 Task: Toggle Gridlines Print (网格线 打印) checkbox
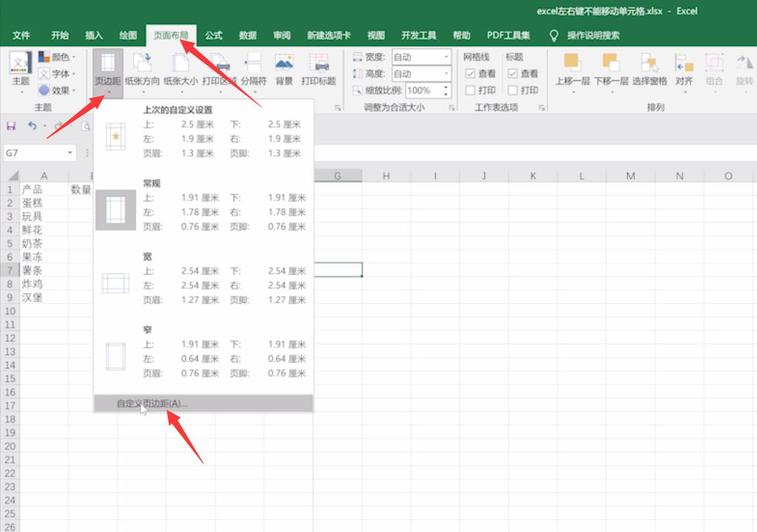point(470,90)
